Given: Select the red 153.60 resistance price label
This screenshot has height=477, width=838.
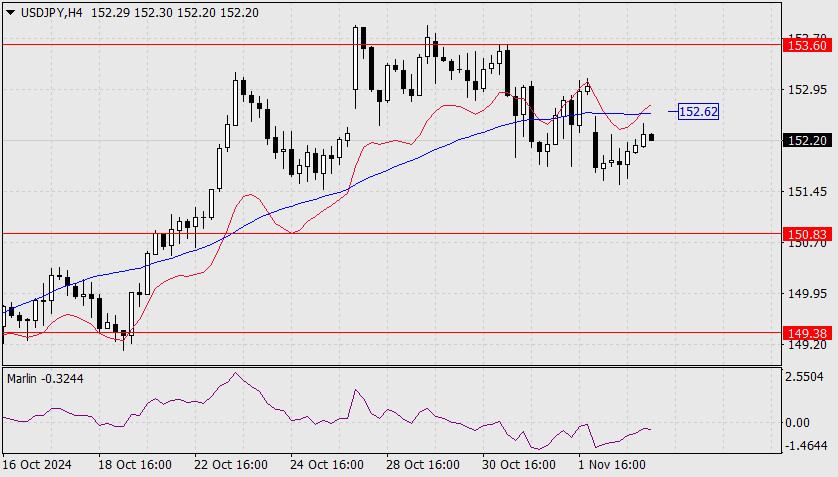Looking at the screenshot, I should (x=805, y=46).
